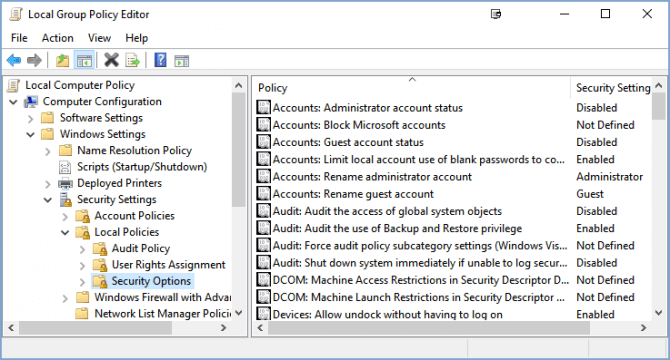Collapse the Local Policies node
The image size is (670, 360).
(65, 233)
